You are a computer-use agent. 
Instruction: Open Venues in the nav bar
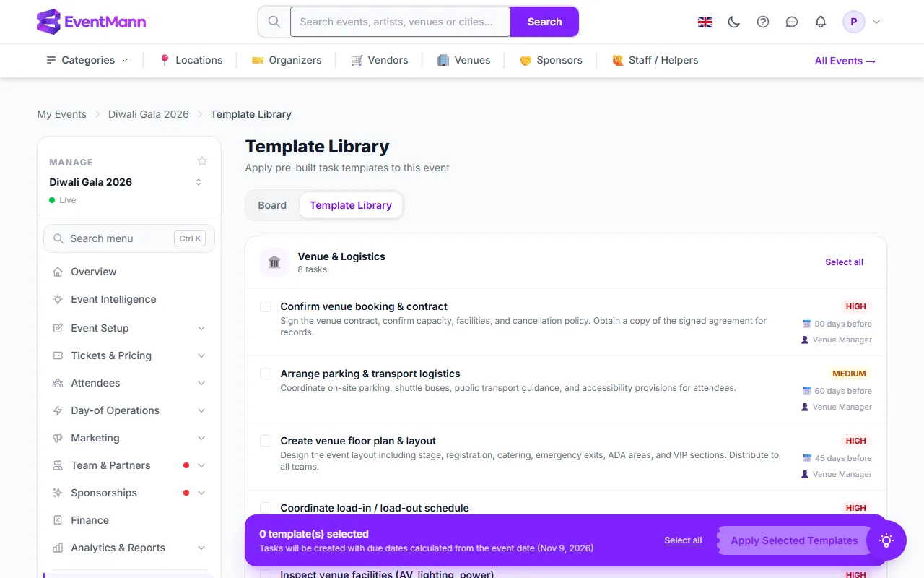coord(464,60)
